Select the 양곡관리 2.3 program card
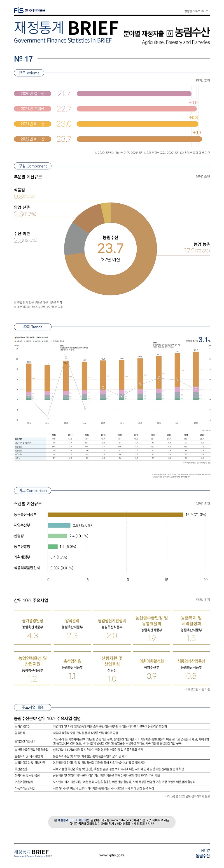 pyautogui.click(x=72, y=628)
